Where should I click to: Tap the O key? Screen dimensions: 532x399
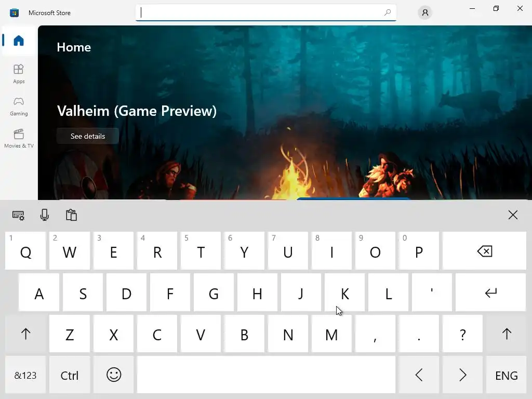click(375, 251)
